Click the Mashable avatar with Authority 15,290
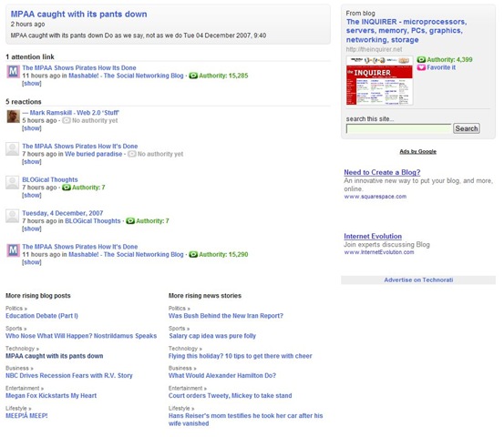The width and height of the screenshot is (504, 437). pos(13,250)
